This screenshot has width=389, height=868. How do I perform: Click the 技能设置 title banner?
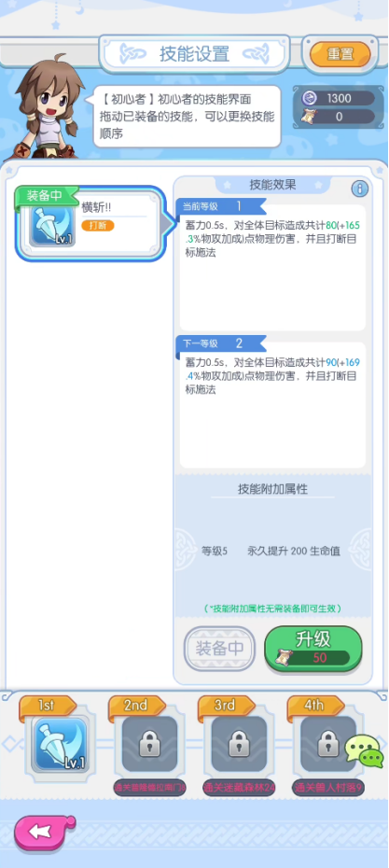point(194,54)
